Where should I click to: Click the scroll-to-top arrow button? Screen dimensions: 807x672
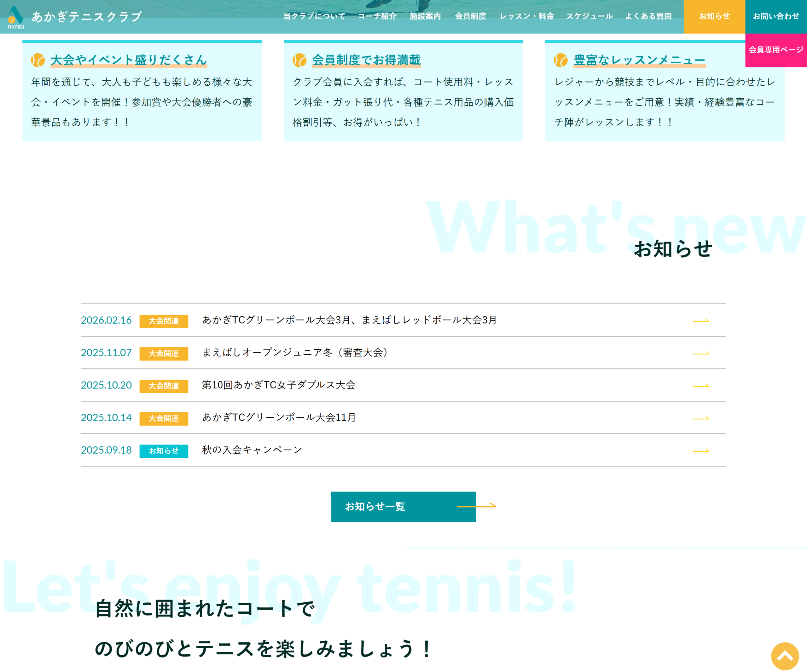click(x=785, y=656)
